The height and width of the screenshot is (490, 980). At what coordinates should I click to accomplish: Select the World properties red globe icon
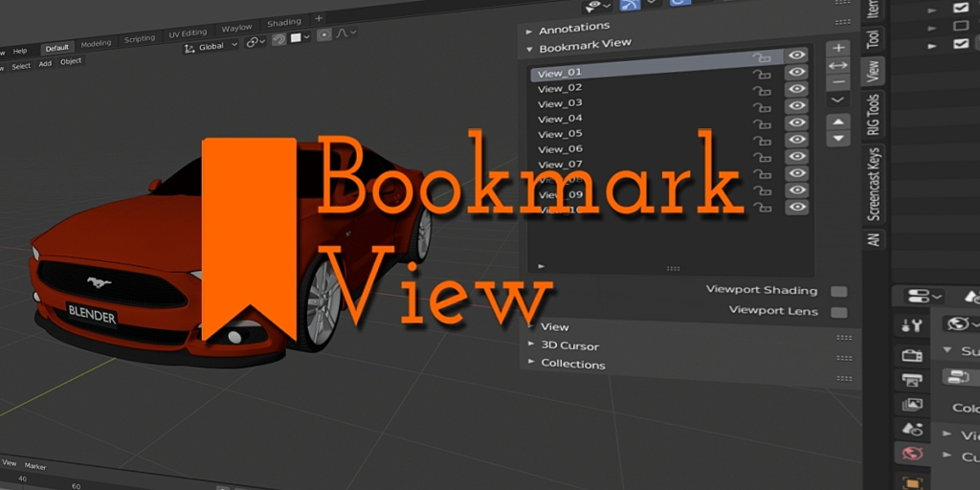click(x=912, y=453)
